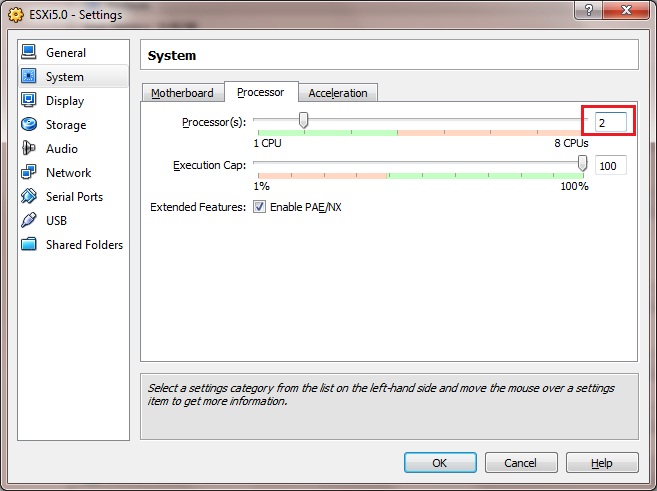Click the Audio speaker icon in sidebar
Screen dimensions: 657x491
click(x=29, y=148)
